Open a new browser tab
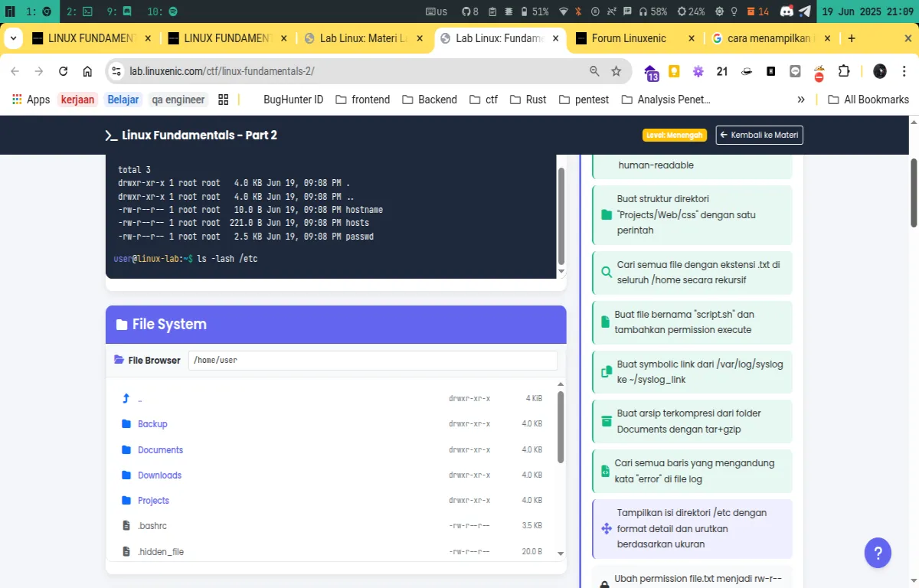The width and height of the screenshot is (919, 588). coord(852,38)
